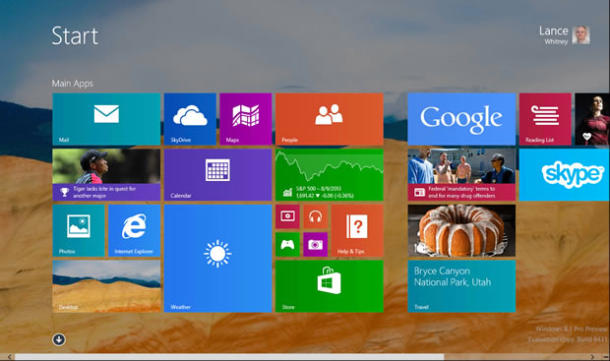This screenshot has width=610, height=361.
Task: Open the Google tile
Action: pyautogui.click(x=462, y=119)
